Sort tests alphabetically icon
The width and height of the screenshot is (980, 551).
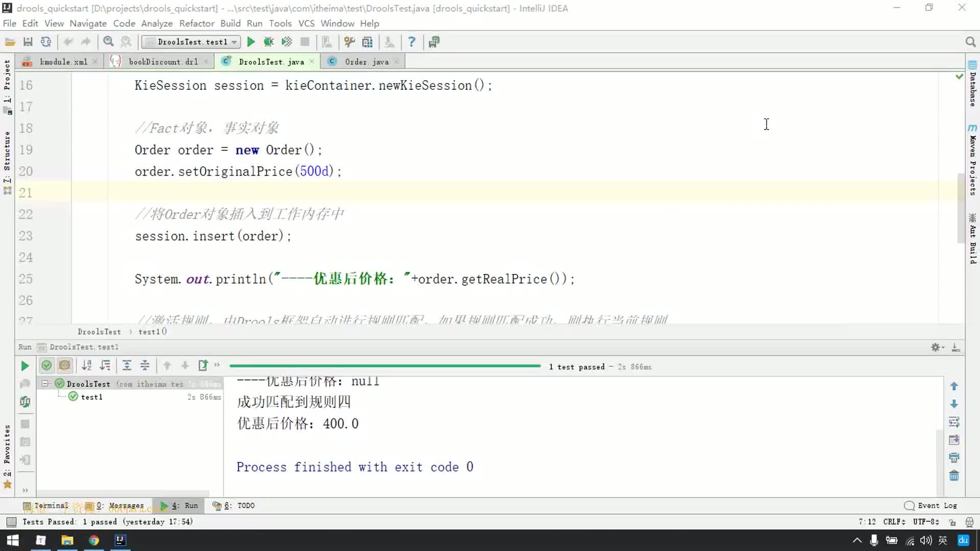(x=87, y=365)
